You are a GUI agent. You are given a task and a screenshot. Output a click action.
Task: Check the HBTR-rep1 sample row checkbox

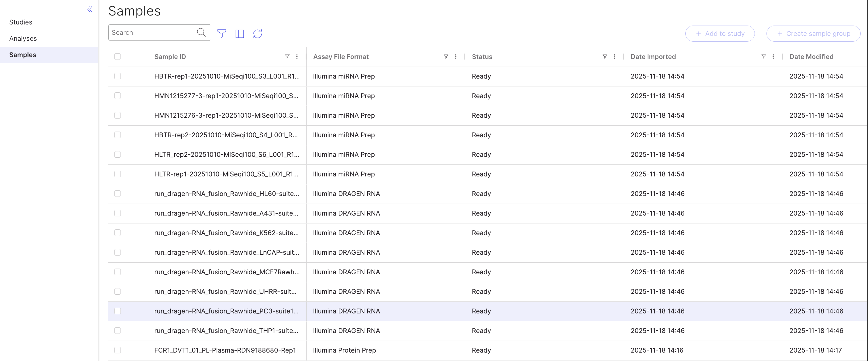(117, 76)
